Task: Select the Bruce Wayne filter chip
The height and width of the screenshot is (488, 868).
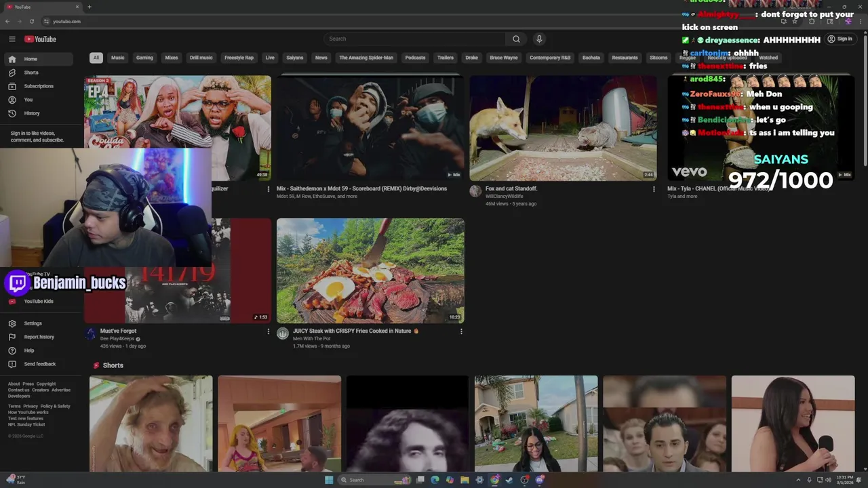Action: point(504,58)
